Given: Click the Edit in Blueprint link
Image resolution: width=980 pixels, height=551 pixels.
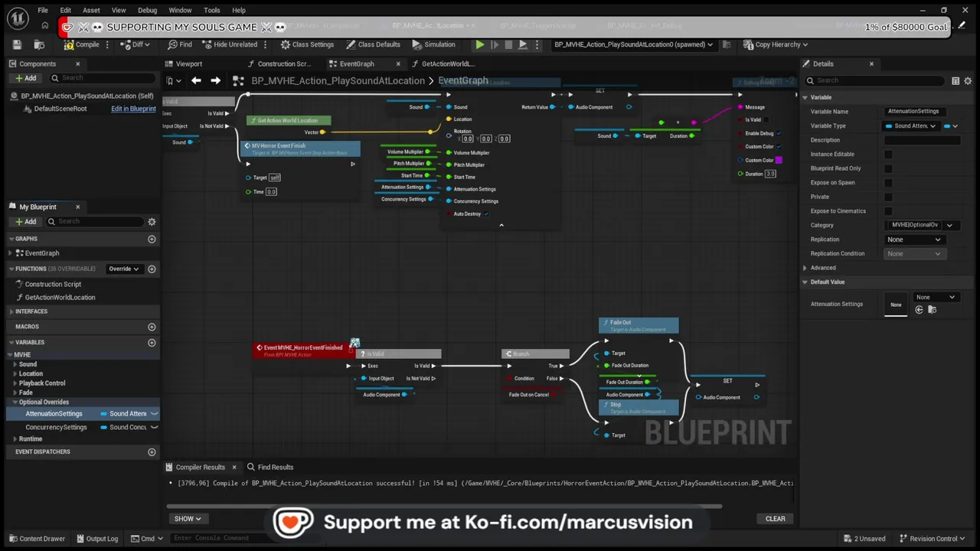Looking at the screenshot, I should point(133,109).
